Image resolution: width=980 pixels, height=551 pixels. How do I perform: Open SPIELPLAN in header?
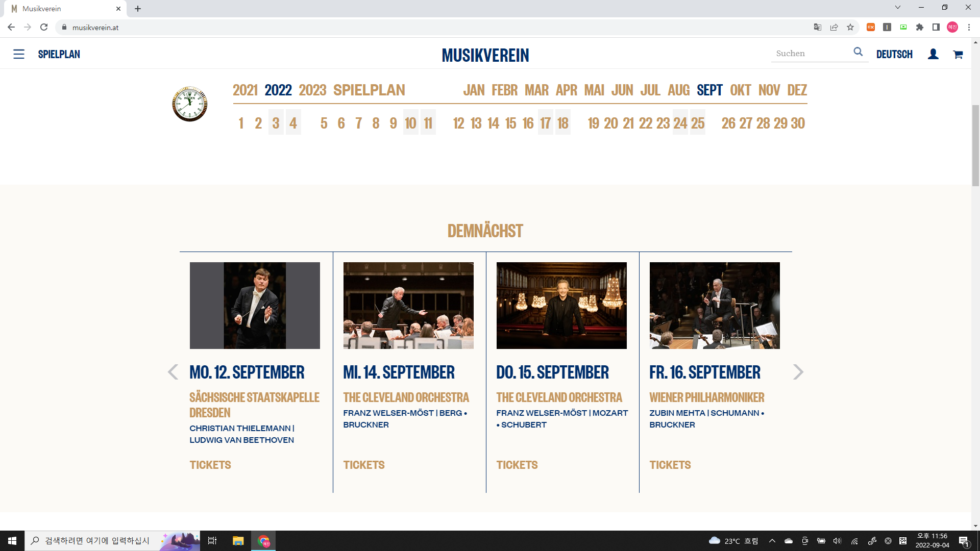(x=59, y=54)
